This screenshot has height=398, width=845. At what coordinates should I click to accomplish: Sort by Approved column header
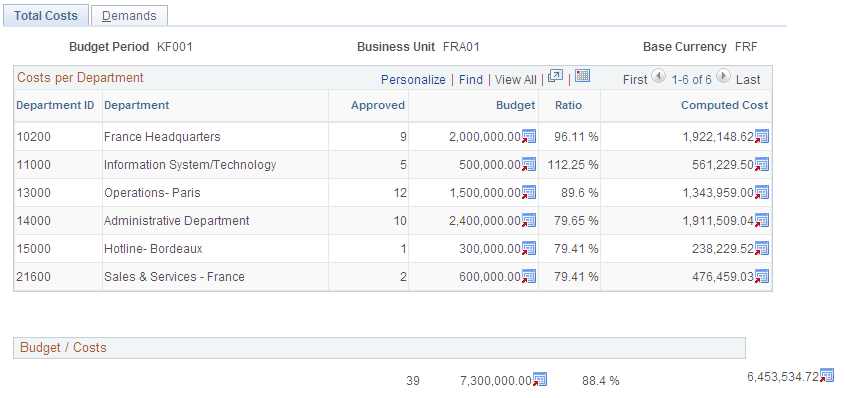pyautogui.click(x=378, y=106)
